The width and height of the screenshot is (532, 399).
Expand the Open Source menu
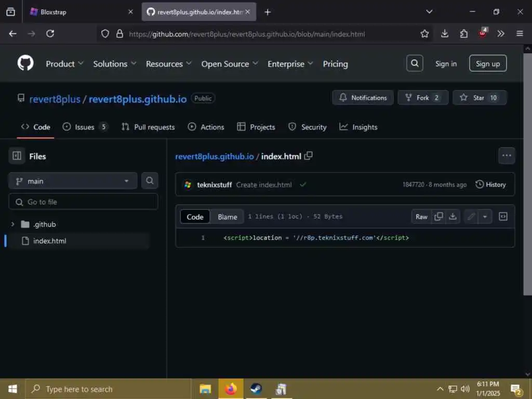point(229,64)
